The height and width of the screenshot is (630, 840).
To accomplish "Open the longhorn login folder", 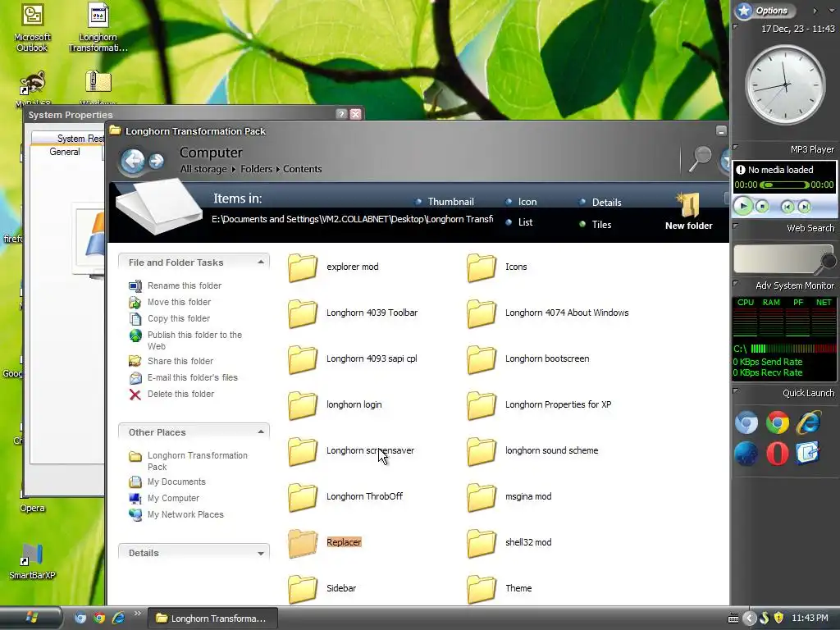I will pyautogui.click(x=335, y=405).
